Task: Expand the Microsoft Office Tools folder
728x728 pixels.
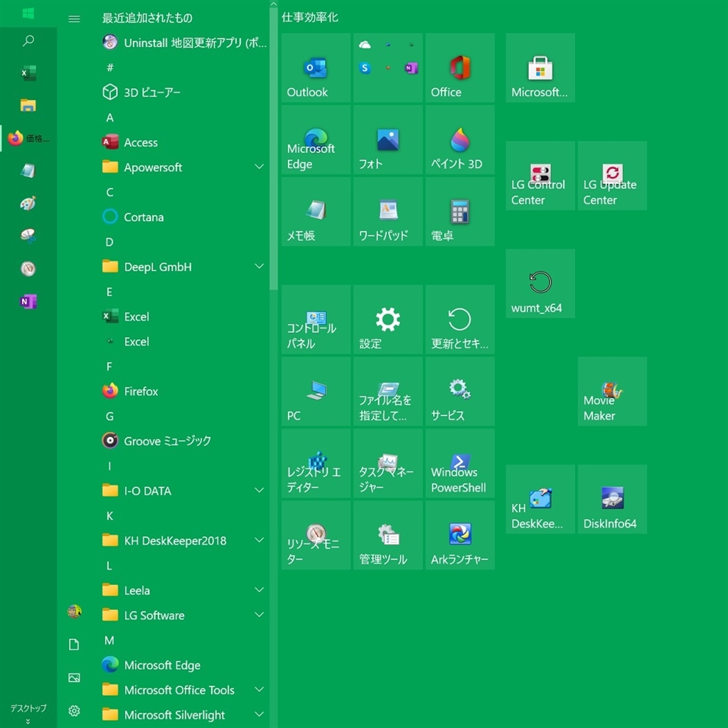Action: (x=183, y=690)
